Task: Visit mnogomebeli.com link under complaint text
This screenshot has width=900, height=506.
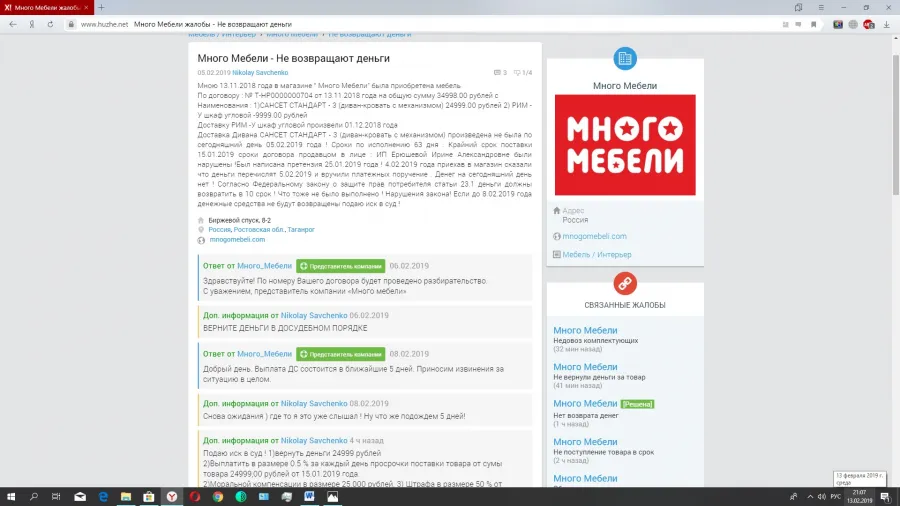Action: 237,239
